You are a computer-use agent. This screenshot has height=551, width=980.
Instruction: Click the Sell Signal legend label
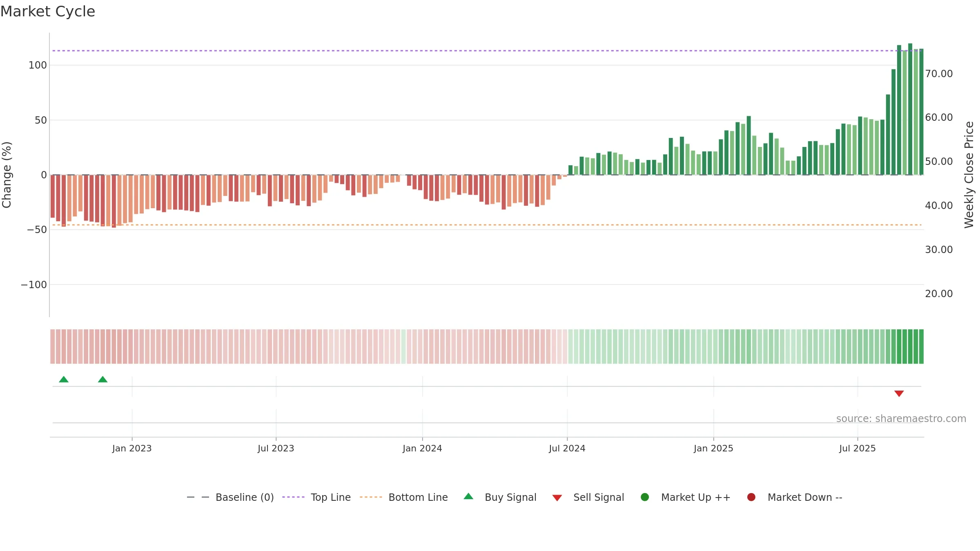[x=599, y=497]
